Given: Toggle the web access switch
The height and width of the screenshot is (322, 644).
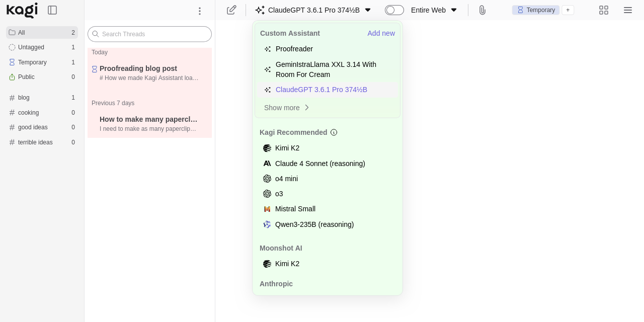Looking at the screenshot, I should 394,10.
